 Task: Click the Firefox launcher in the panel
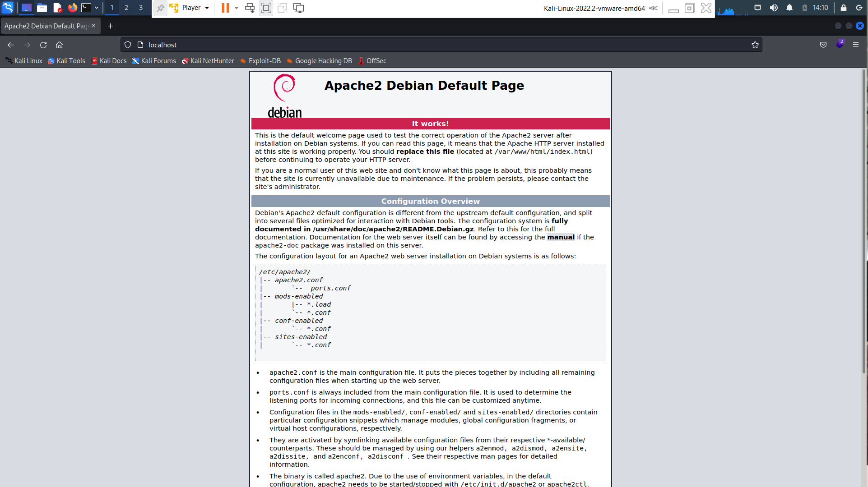pyautogui.click(x=72, y=8)
